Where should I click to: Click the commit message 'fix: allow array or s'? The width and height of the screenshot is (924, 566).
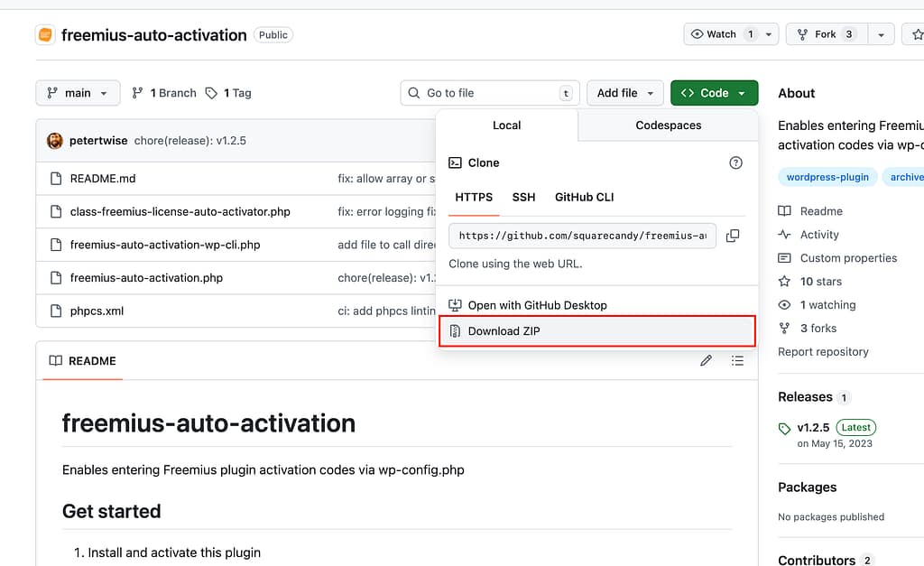[386, 178]
